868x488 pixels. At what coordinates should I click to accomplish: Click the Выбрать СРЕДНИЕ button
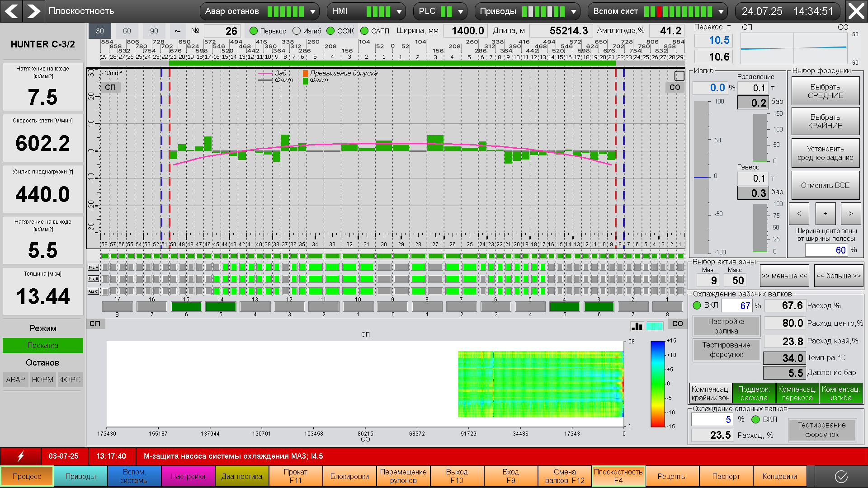pyautogui.click(x=825, y=91)
